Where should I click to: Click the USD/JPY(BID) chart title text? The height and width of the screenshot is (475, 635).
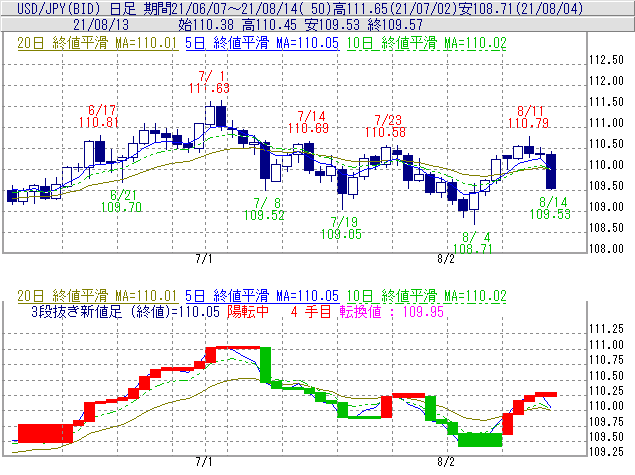[x=59, y=9]
